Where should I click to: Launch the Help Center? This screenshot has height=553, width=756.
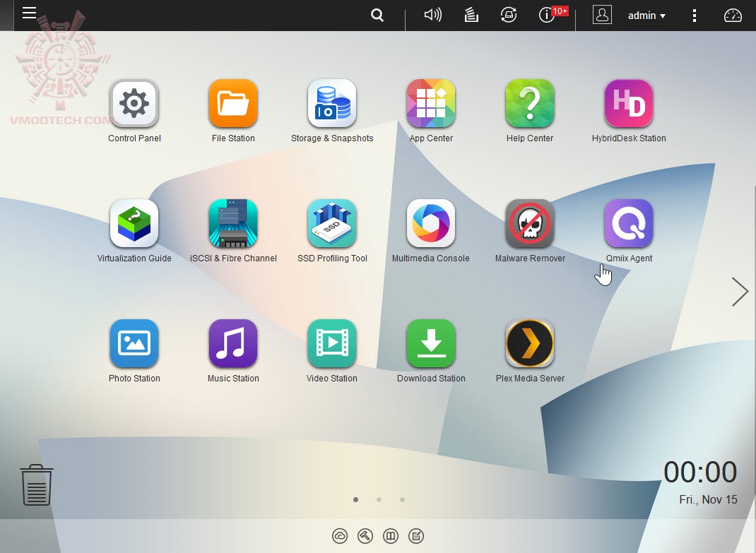[x=530, y=103]
